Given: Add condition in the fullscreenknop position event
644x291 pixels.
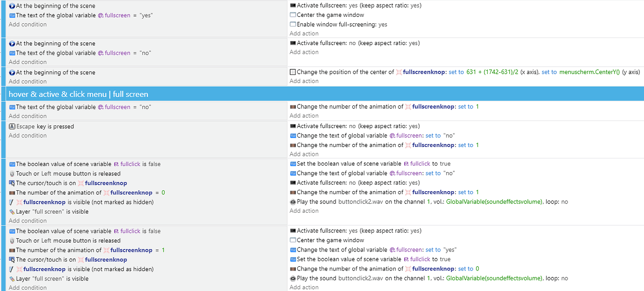Looking at the screenshot, I should coord(28,82).
